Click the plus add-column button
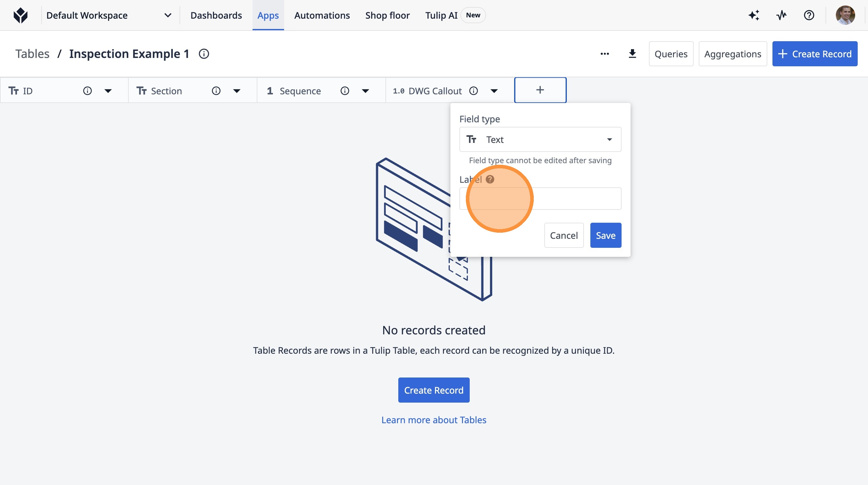The width and height of the screenshot is (868, 485). (x=540, y=90)
